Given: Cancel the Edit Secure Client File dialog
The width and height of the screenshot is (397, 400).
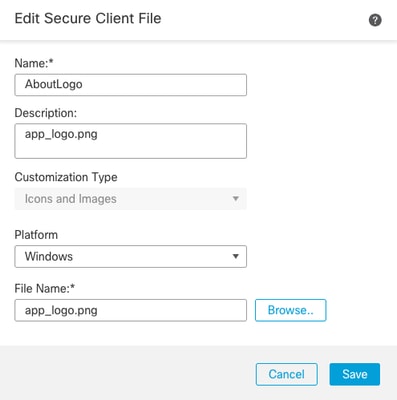Looking at the screenshot, I should click(287, 374).
